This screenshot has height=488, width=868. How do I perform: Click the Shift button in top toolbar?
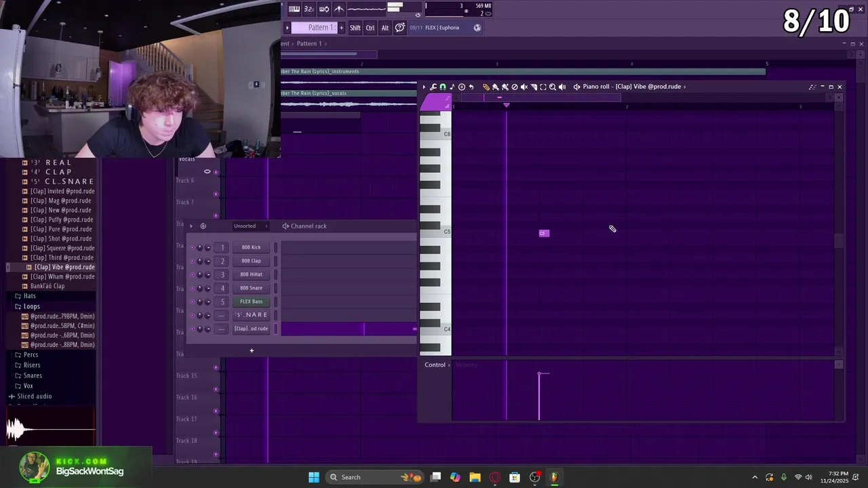click(x=355, y=28)
